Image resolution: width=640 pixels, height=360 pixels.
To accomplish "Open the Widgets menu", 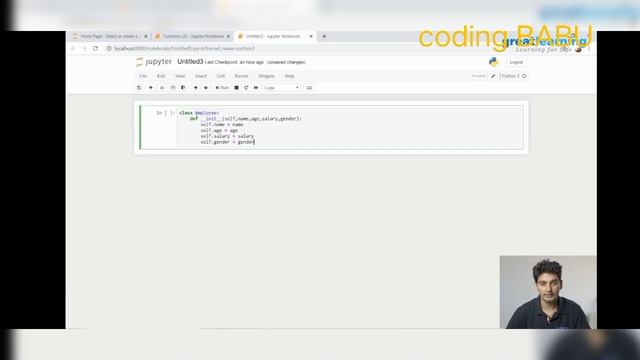I will (x=267, y=76).
